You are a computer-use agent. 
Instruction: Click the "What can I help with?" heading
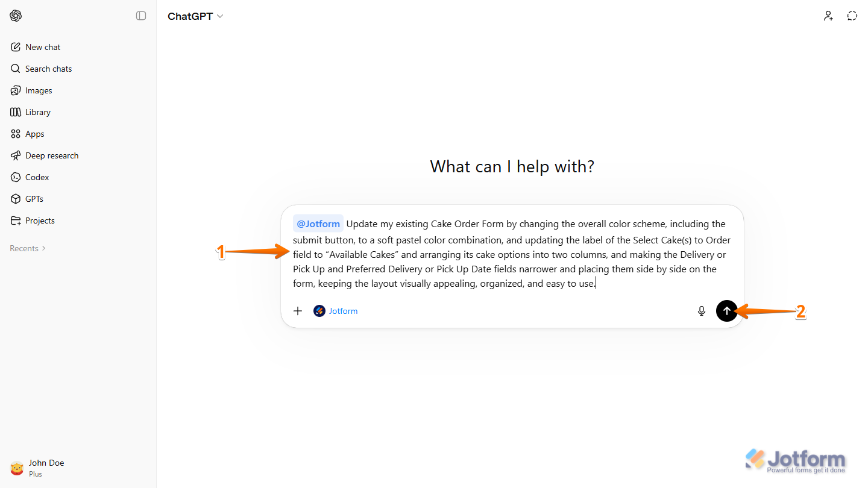pyautogui.click(x=512, y=166)
